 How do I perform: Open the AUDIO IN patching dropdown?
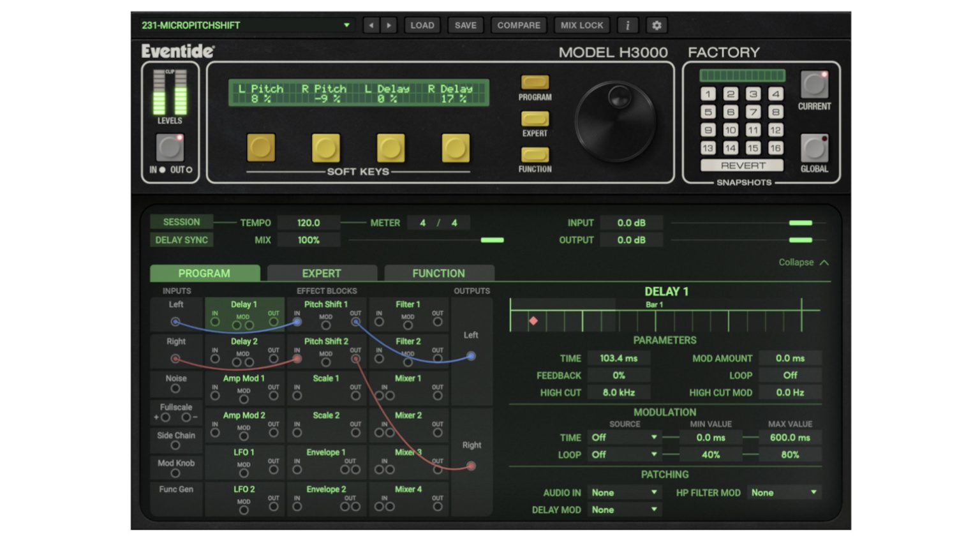(x=623, y=493)
